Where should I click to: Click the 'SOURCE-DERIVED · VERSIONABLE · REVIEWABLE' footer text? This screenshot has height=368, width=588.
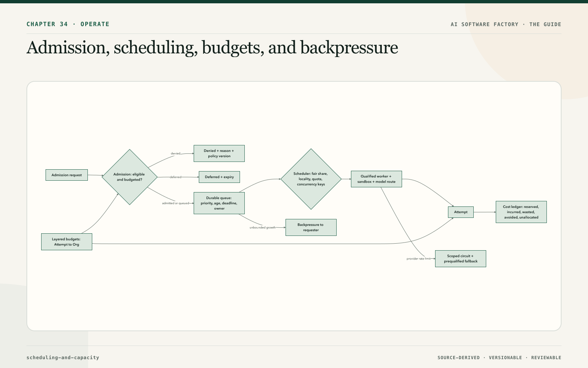tap(499, 358)
